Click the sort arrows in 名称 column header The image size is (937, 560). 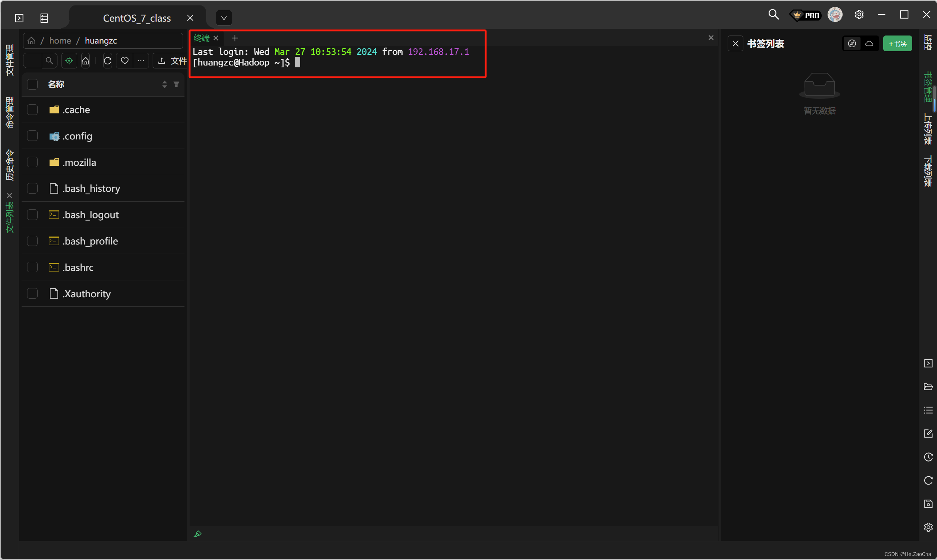point(165,84)
